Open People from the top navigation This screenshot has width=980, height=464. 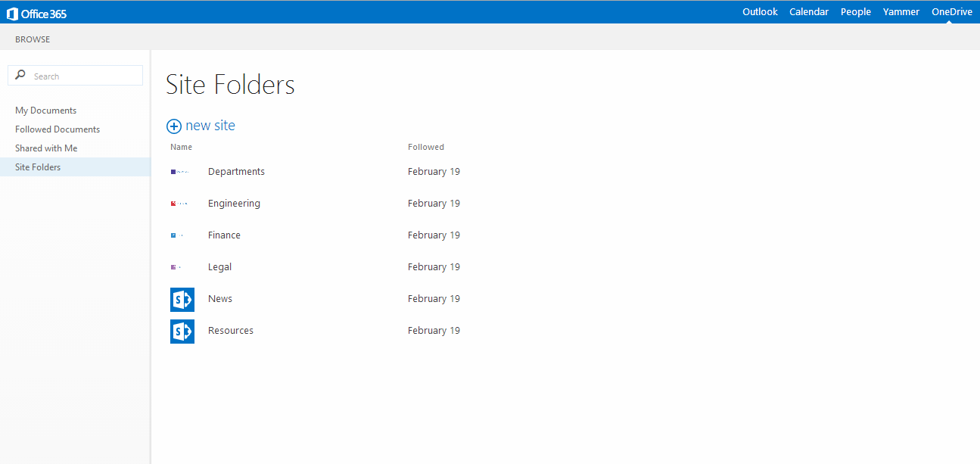(855, 12)
